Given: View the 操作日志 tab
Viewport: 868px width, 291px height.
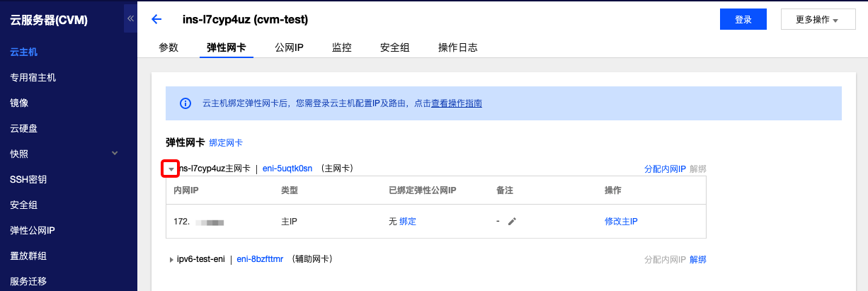Looking at the screenshot, I should tap(458, 47).
